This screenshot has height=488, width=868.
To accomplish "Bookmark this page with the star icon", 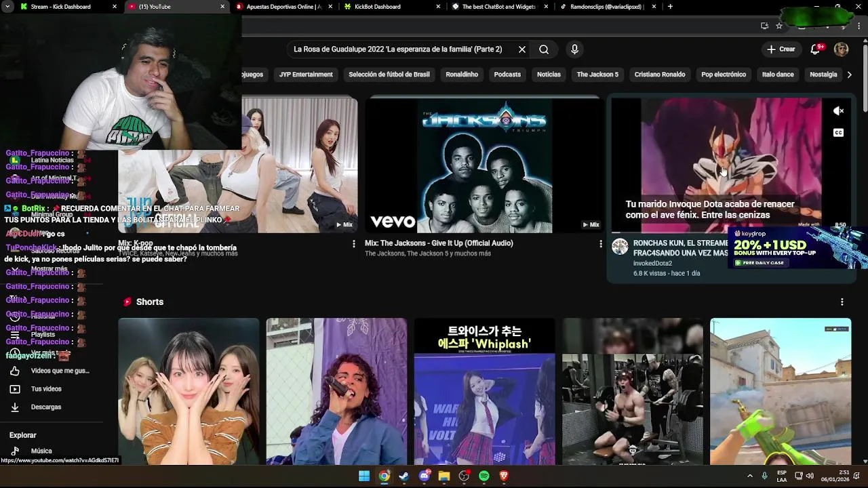I will tap(779, 26).
